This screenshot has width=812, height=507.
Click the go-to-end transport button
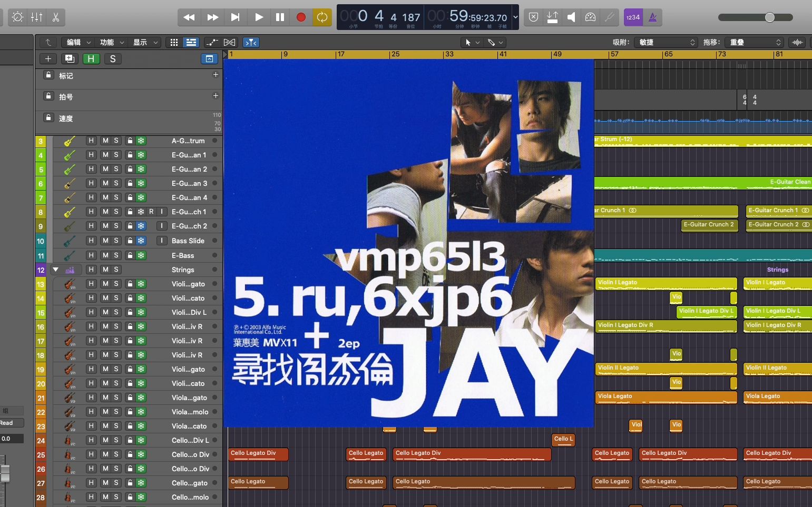pos(236,17)
